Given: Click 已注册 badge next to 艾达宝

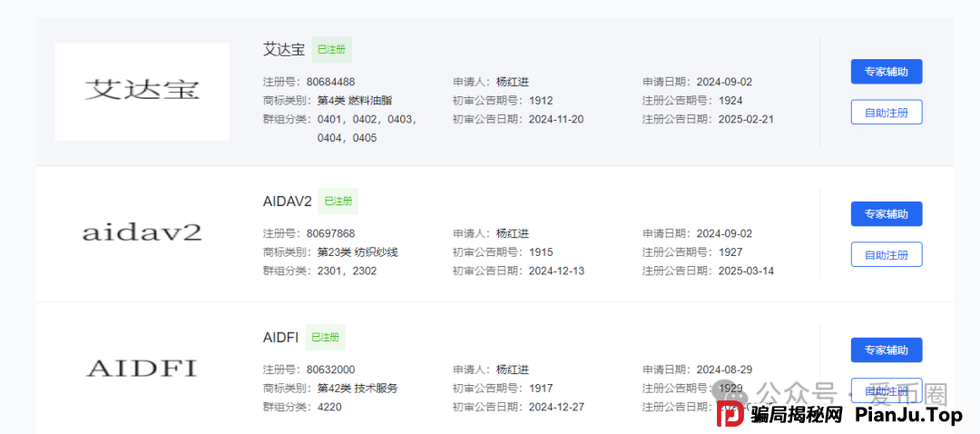Looking at the screenshot, I should 331,49.
